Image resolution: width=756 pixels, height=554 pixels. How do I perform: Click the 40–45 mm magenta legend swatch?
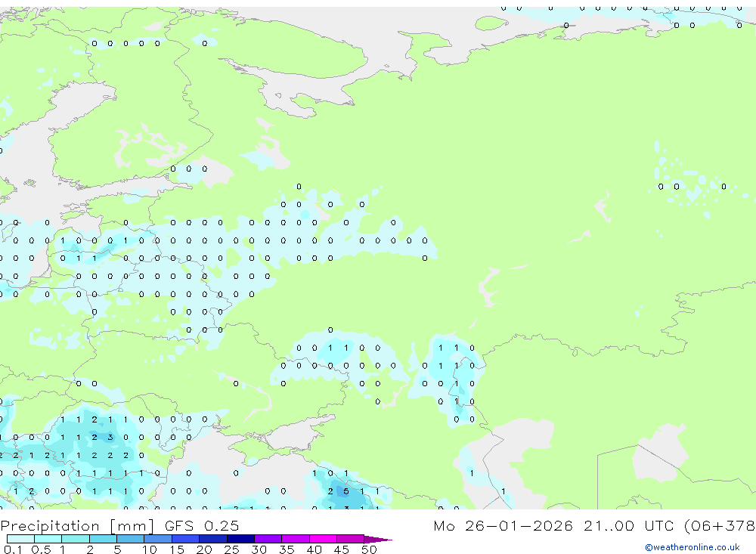tap(323, 539)
